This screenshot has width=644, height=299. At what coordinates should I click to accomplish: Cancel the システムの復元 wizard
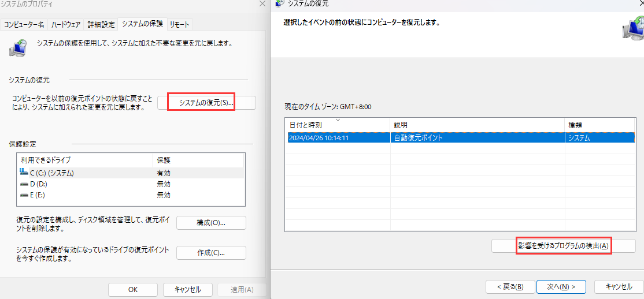[x=619, y=287]
